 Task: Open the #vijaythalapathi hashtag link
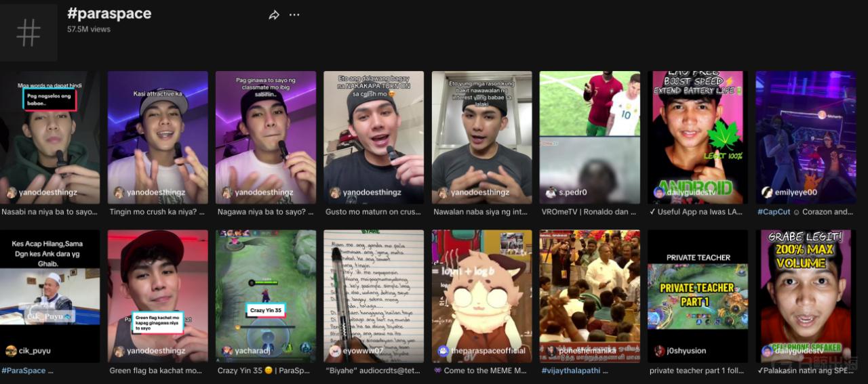[x=574, y=370]
